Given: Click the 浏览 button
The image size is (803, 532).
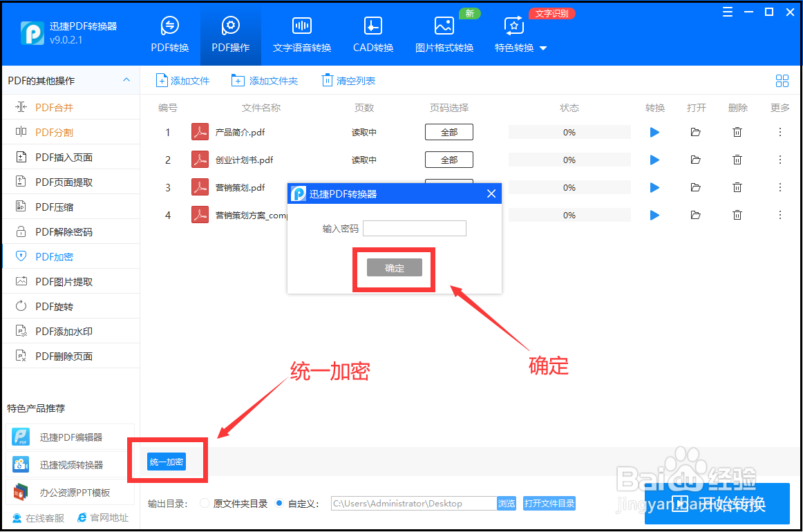Looking at the screenshot, I should point(507,503).
